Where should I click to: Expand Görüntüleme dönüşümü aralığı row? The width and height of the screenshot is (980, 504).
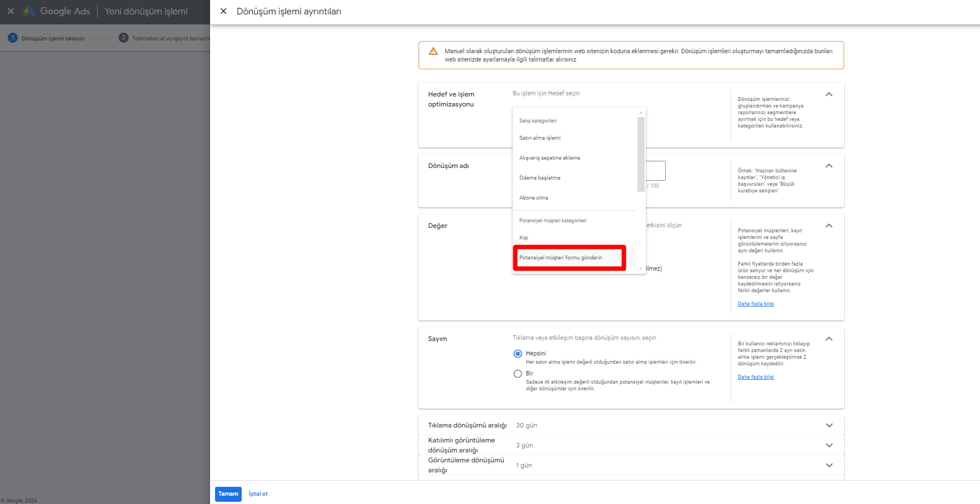click(x=829, y=465)
